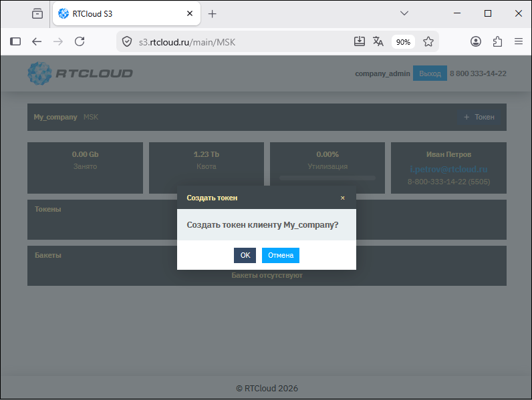Toggle the browser sidebar icon
Image resolution: width=532 pixels, height=400 pixels.
[15, 41]
